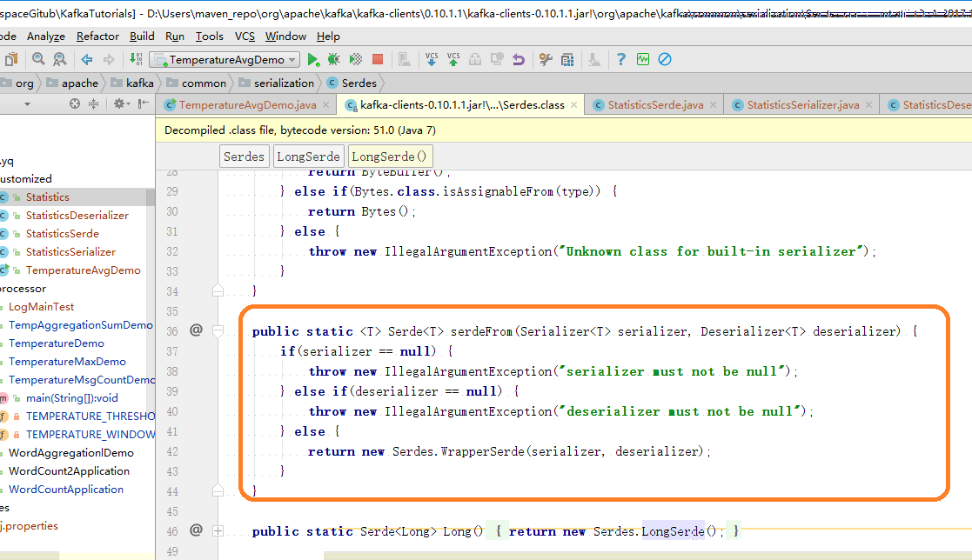Click the VCS update project icon
972x560 pixels.
click(x=432, y=59)
